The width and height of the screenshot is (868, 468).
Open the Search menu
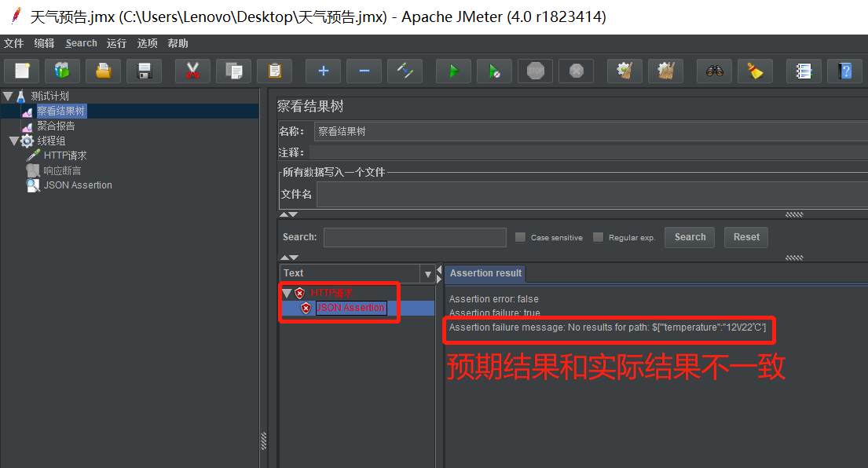[82, 43]
